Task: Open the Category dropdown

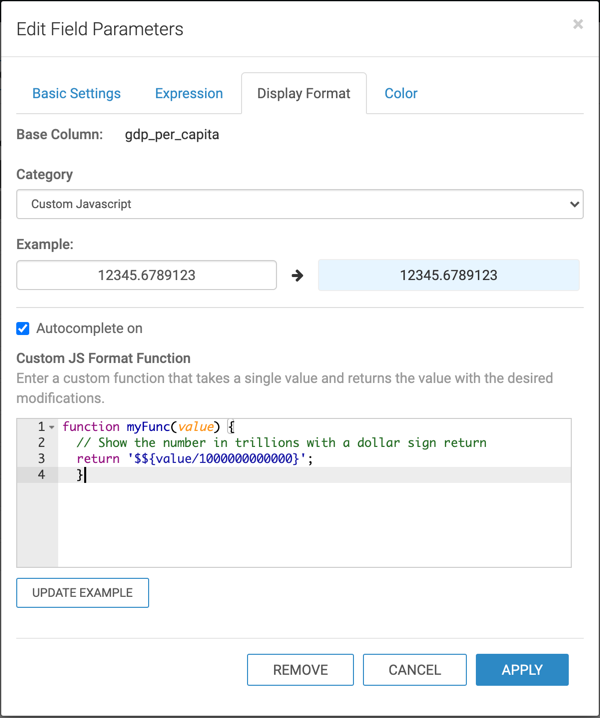Action: 300,204
